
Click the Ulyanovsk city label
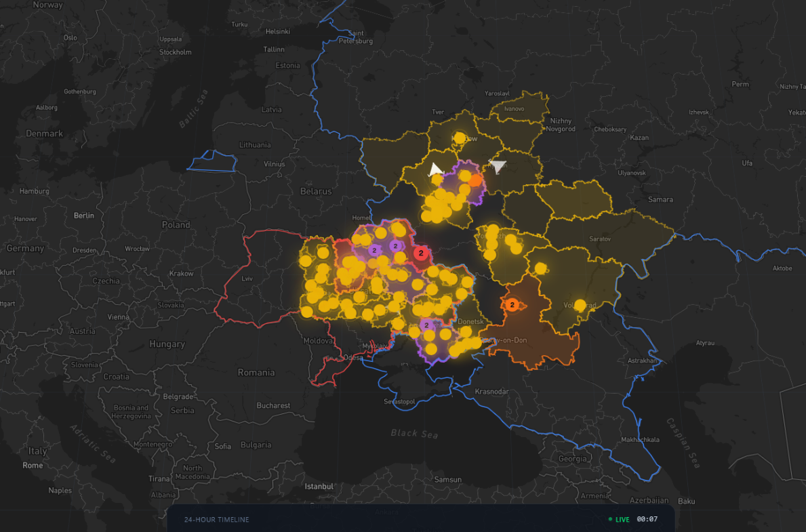pyautogui.click(x=632, y=173)
